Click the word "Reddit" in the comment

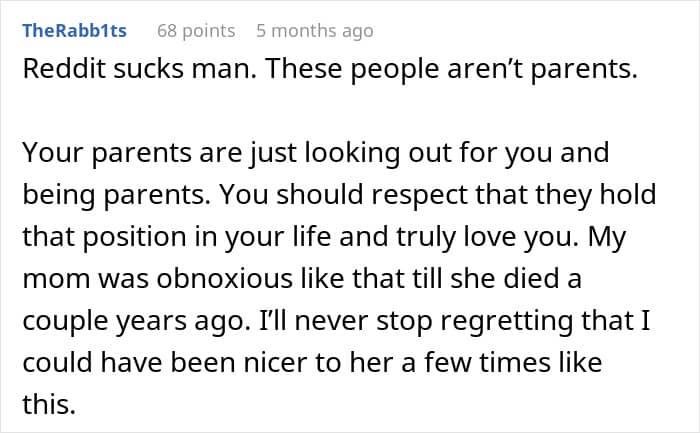56,73
